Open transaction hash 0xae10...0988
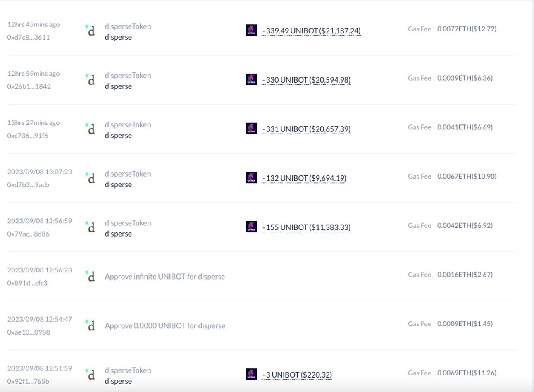The height and width of the screenshot is (392, 534). pyautogui.click(x=29, y=332)
